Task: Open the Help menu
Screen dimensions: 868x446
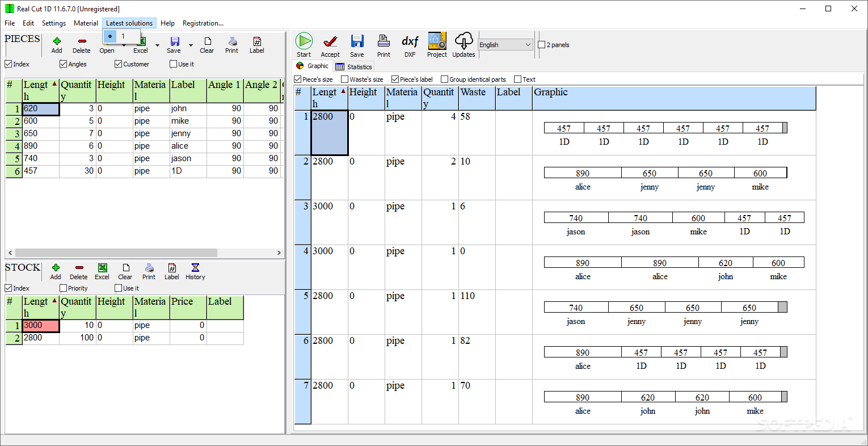Action: click(x=167, y=23)
